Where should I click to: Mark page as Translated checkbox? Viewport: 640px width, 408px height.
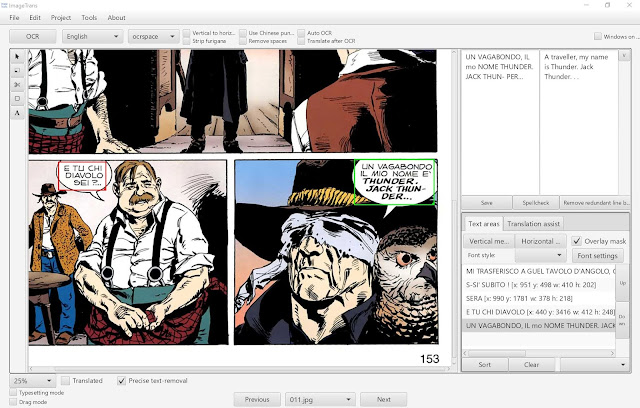click(x=65, y=381)
